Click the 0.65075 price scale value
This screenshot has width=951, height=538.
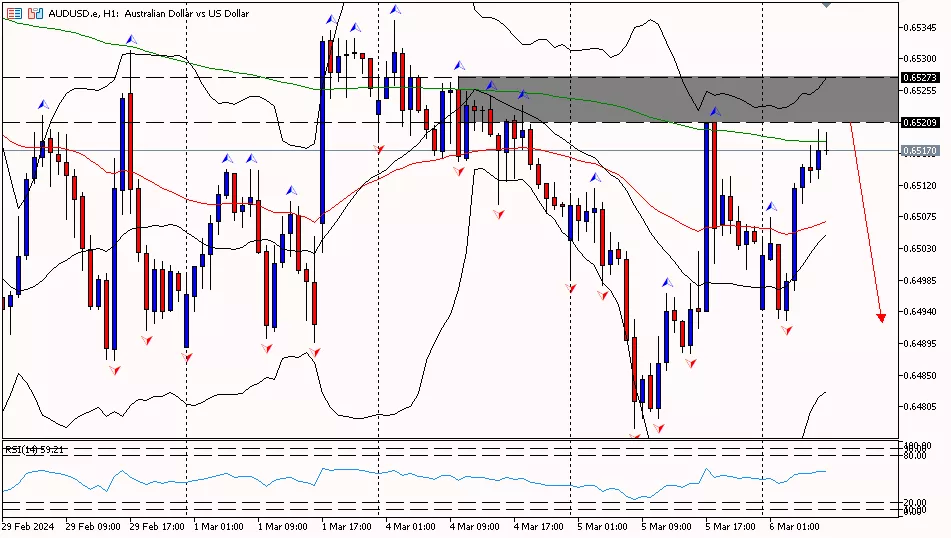tap(919, 217)
